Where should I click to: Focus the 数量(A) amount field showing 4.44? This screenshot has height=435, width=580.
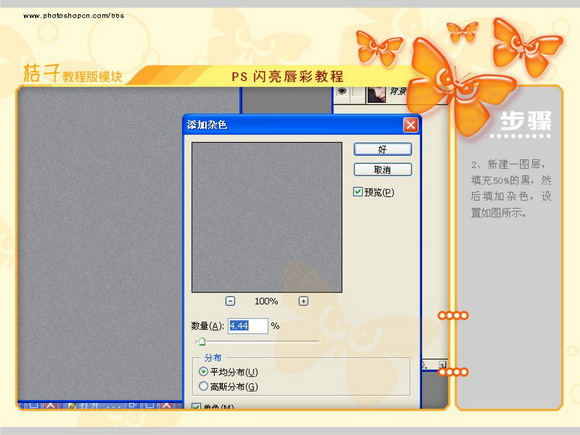point(248,326)
